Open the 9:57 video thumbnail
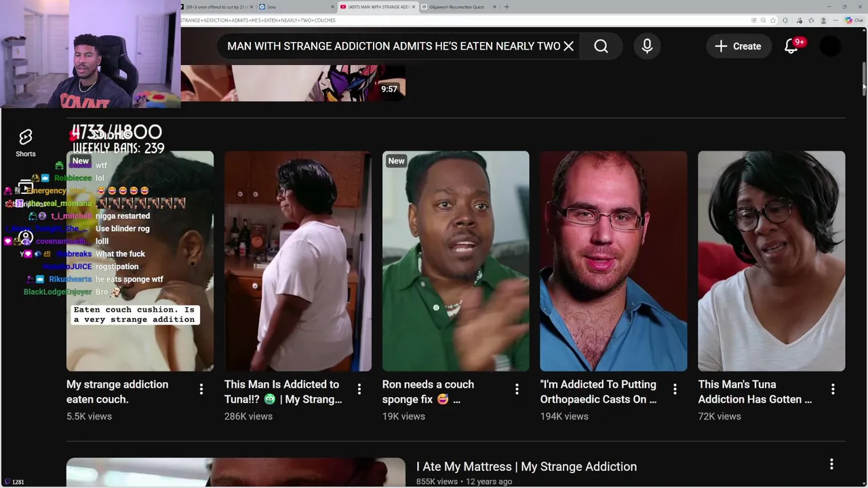Viewport: 868px width, 488px height. pyautogui.click(x=293, y=83)
